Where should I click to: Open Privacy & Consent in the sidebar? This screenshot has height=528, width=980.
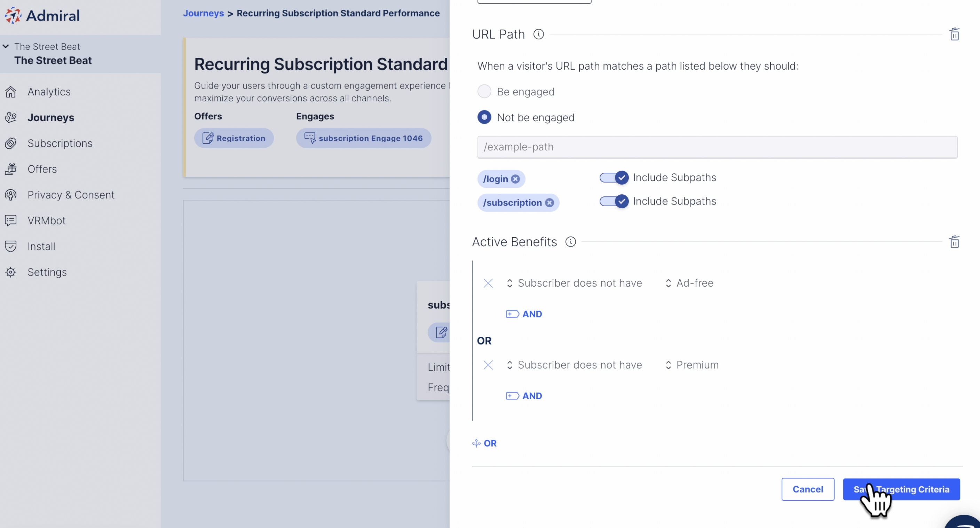(71, 195)
